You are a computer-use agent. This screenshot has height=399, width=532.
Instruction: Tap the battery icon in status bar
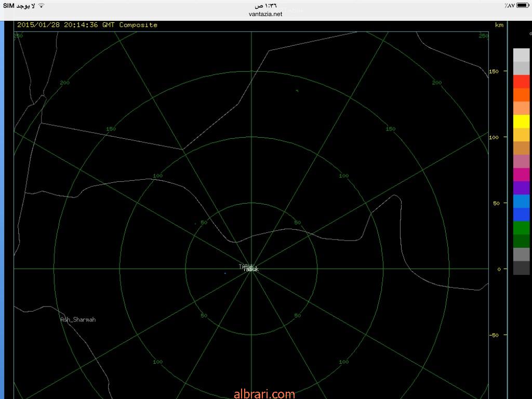pos(523,6)
